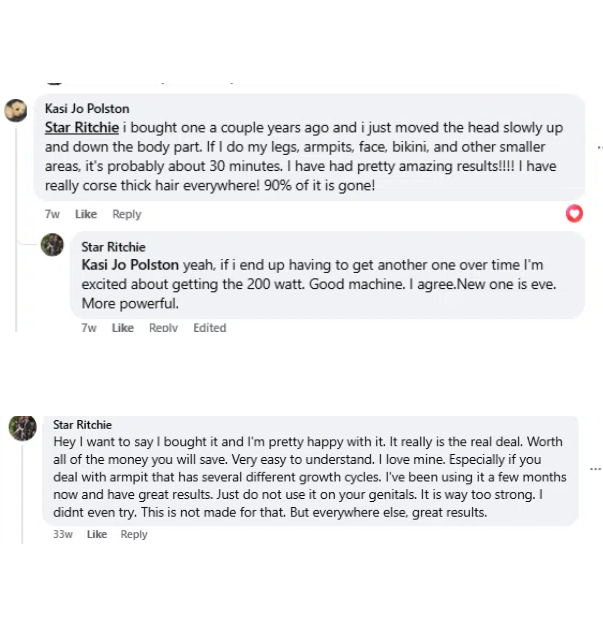This screenshot has width=603, height=620.
Task: Click the 33w timestamp
Action: tap(62, 534)
